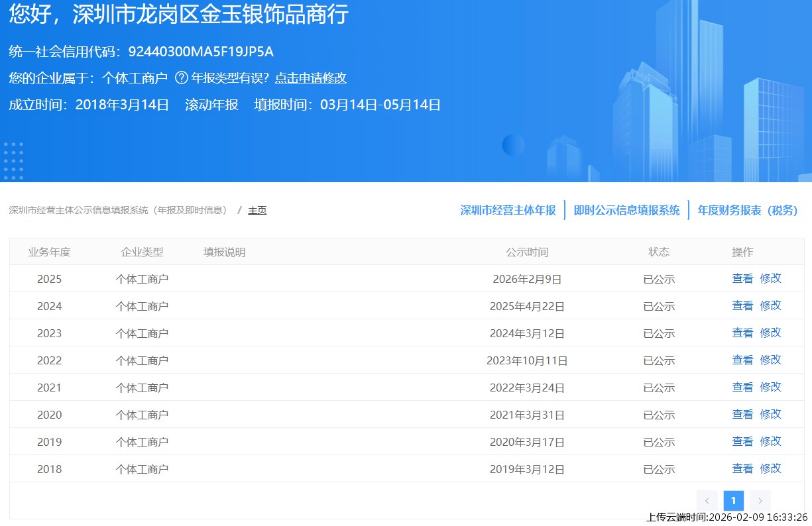Modify the 2023 annual report

click(x=770, y=333)
